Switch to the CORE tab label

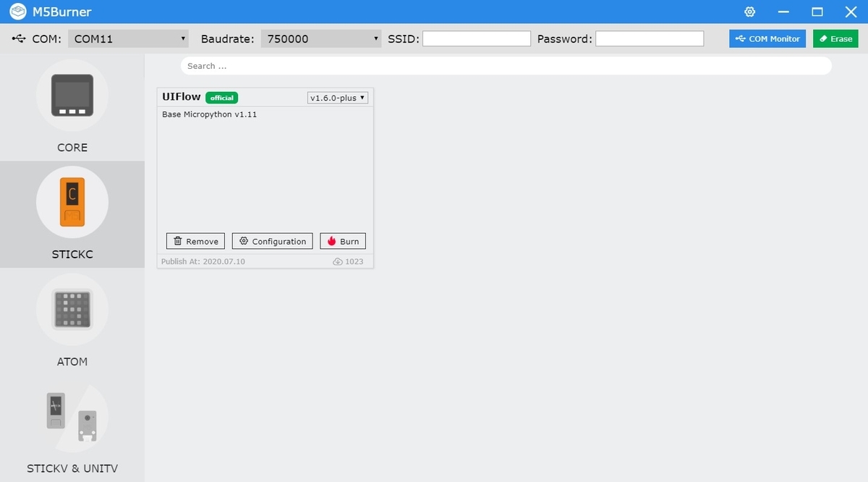pos(72,147)
